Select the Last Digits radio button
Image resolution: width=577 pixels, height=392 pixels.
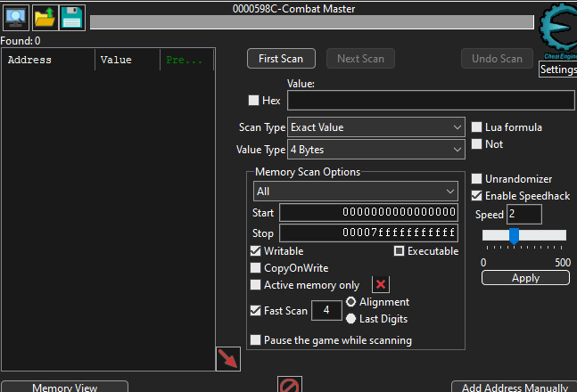coord(351,318)
